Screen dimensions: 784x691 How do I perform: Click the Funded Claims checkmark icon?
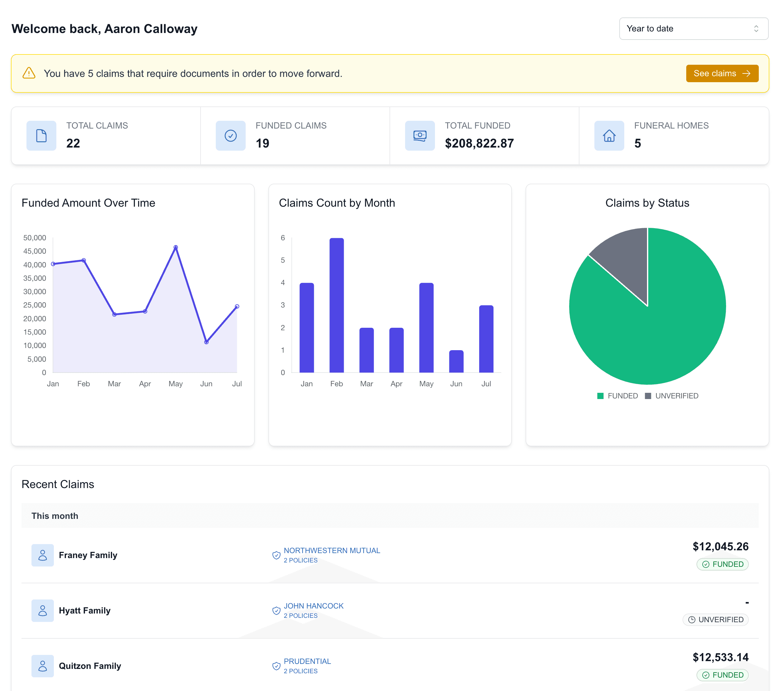(x=230, y=135)
